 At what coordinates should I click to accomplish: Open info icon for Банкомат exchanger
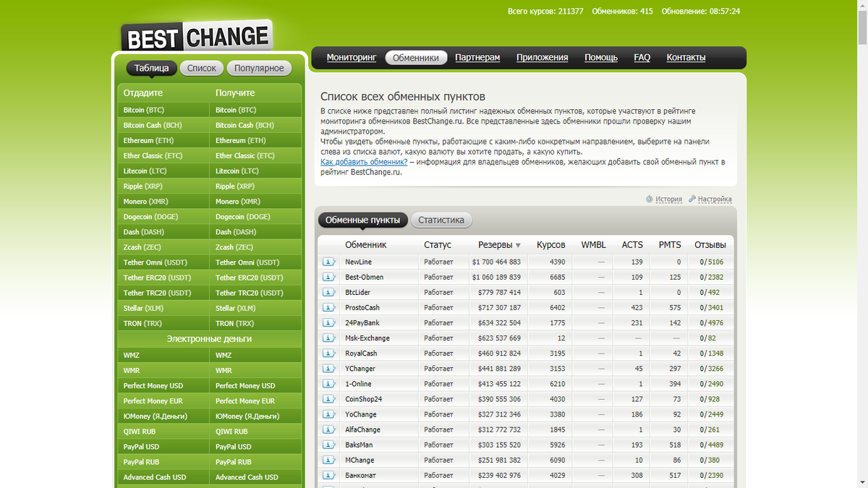pos(329,475)
